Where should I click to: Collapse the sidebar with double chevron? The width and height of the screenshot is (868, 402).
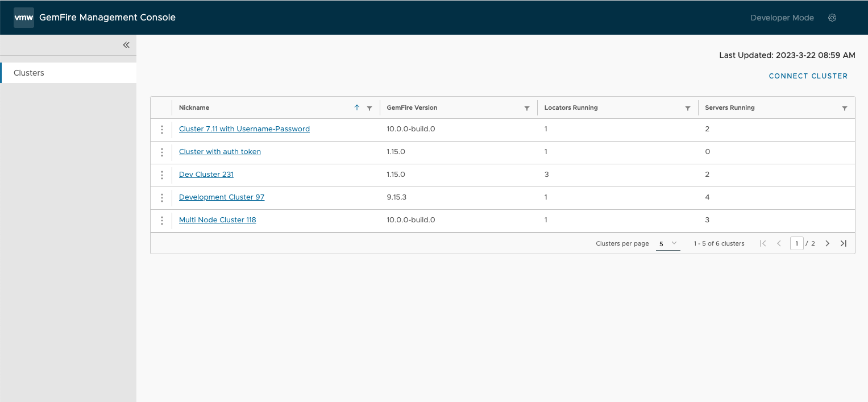126,45
